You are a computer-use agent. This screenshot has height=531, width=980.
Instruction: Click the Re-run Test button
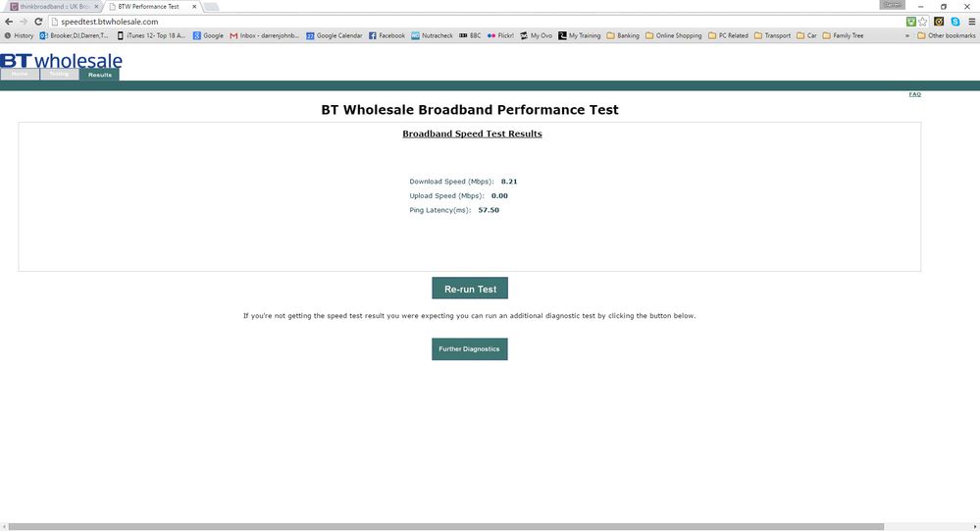[x=470, y=289]
